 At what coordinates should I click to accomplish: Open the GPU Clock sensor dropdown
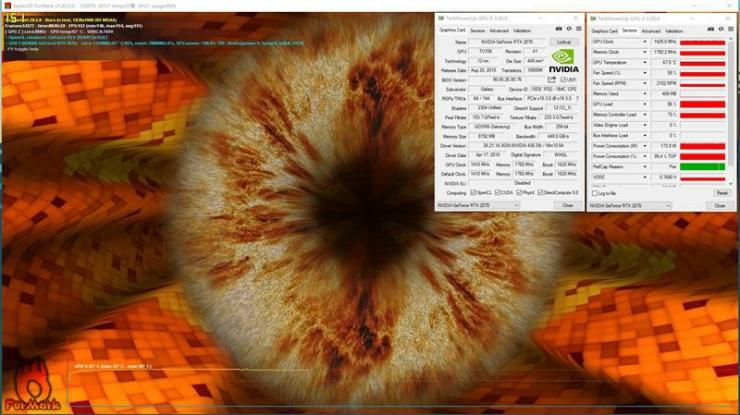pyautogui.click(x=645, y=42)
